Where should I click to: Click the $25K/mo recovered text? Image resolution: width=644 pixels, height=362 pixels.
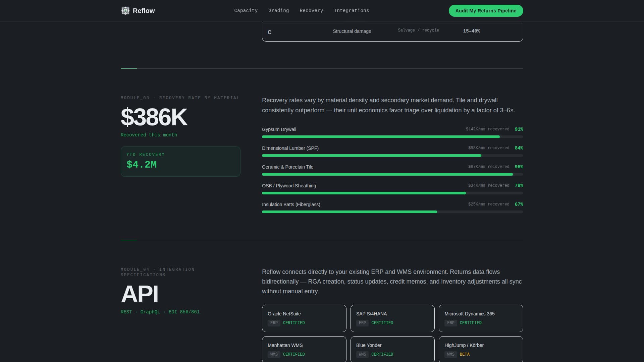pos(489,204)
